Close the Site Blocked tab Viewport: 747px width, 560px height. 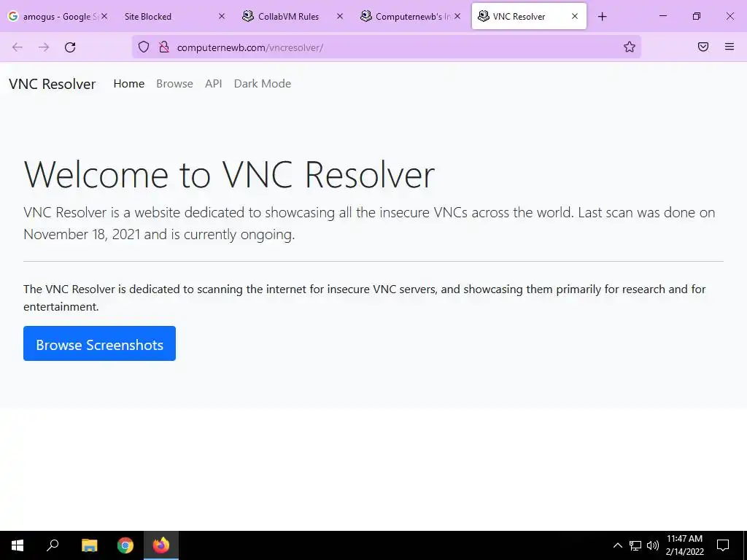[222, 16]
